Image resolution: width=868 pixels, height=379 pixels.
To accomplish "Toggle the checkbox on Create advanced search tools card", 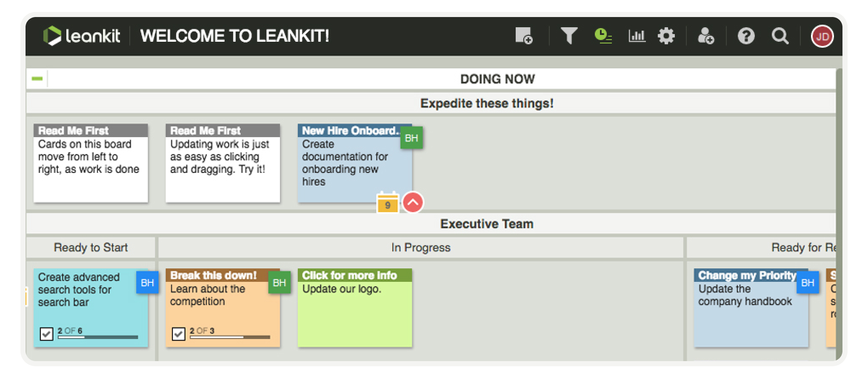I will [47, 334].
